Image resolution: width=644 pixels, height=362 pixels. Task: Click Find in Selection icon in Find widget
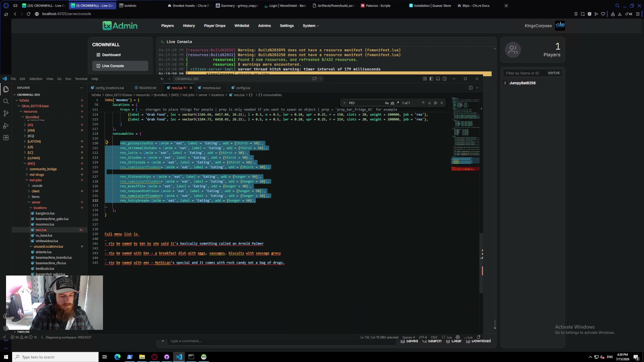(x=435, y=103)
